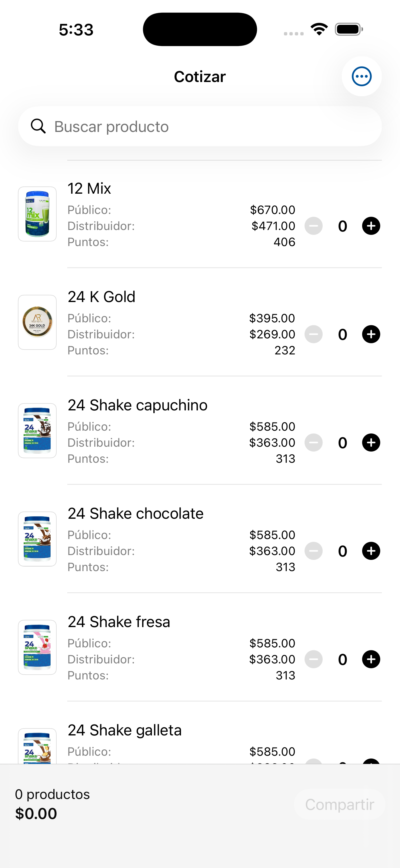
Task: View 24 Shake capuchino product picture
Action: click(x=37, y=431)
